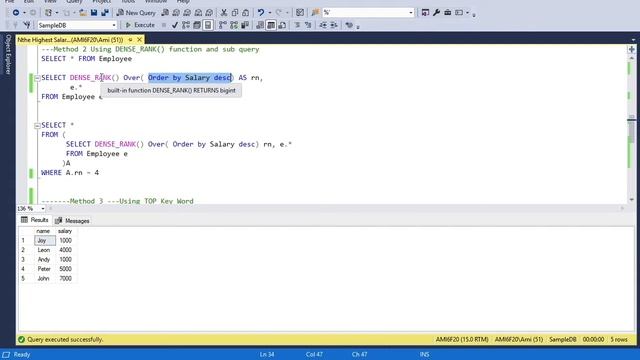
Task: Specify values for template parameters icon
Action: coord(349,25)
